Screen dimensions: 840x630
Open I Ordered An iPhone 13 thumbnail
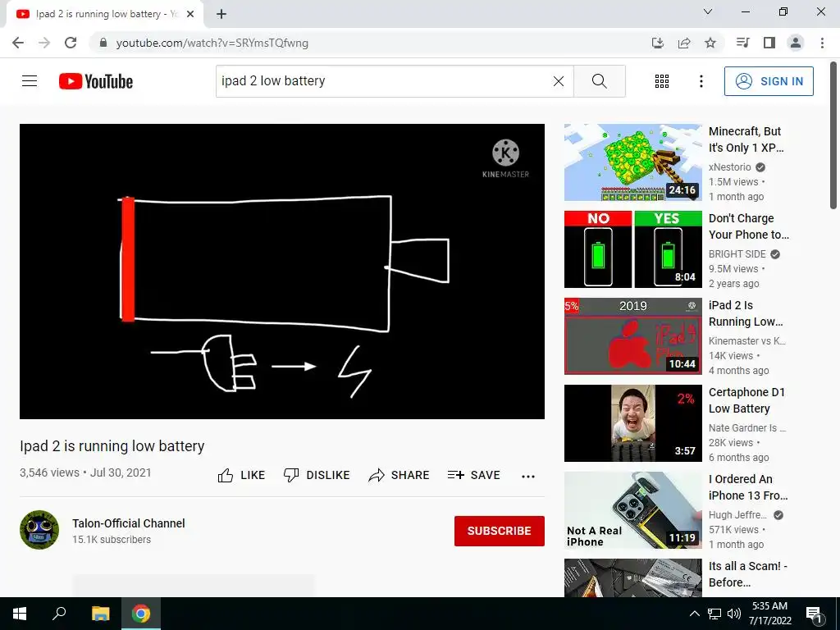click(x=632, y=510)
